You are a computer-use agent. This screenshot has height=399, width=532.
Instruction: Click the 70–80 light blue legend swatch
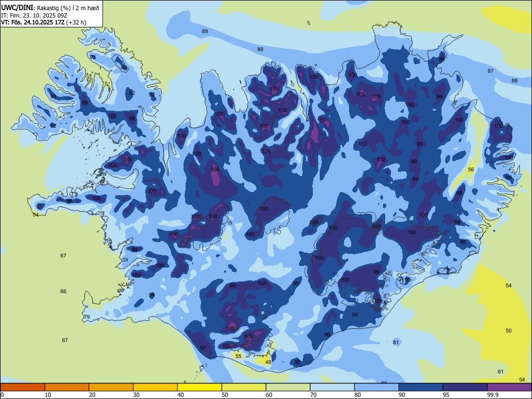332,387
